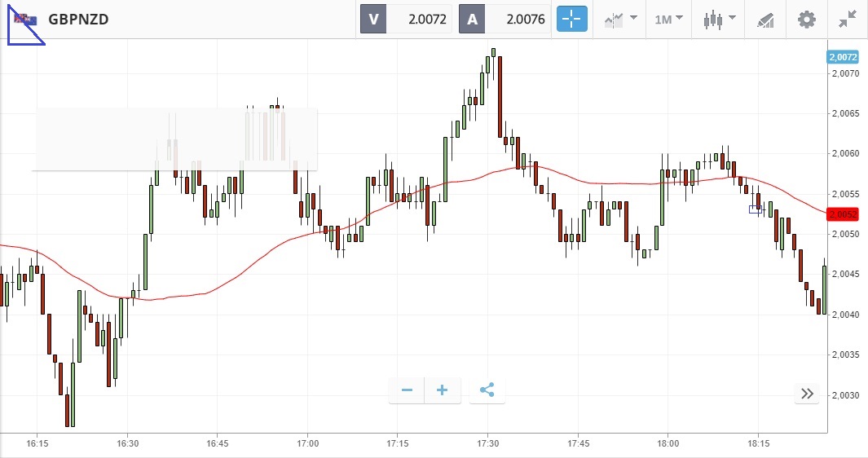Open the drawing tools pencil icon
The image size is (868, 458).
click(x=764, y=19)
